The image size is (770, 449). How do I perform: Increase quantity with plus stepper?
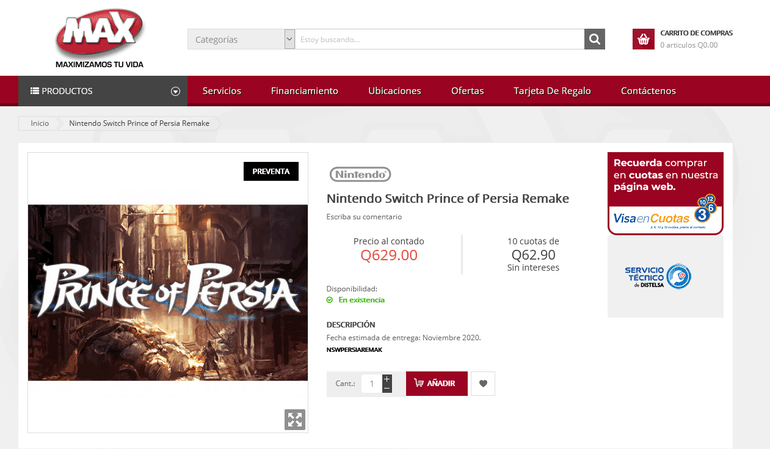coord(387,378)
